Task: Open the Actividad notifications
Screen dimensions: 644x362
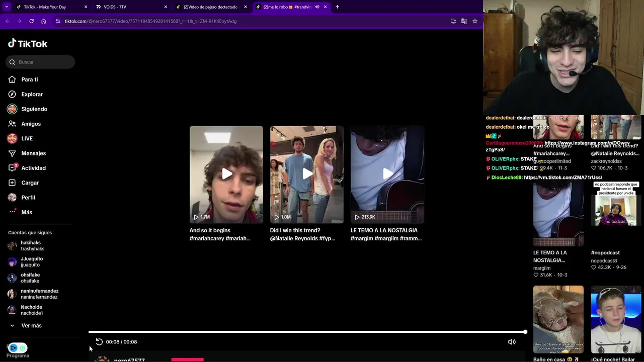Action: click(x=33, y=168)
